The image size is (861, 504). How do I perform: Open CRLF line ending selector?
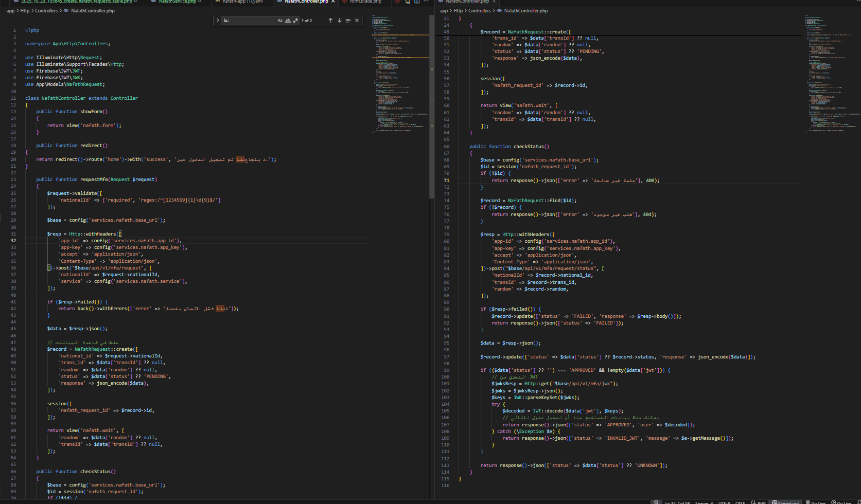point(740,502)
